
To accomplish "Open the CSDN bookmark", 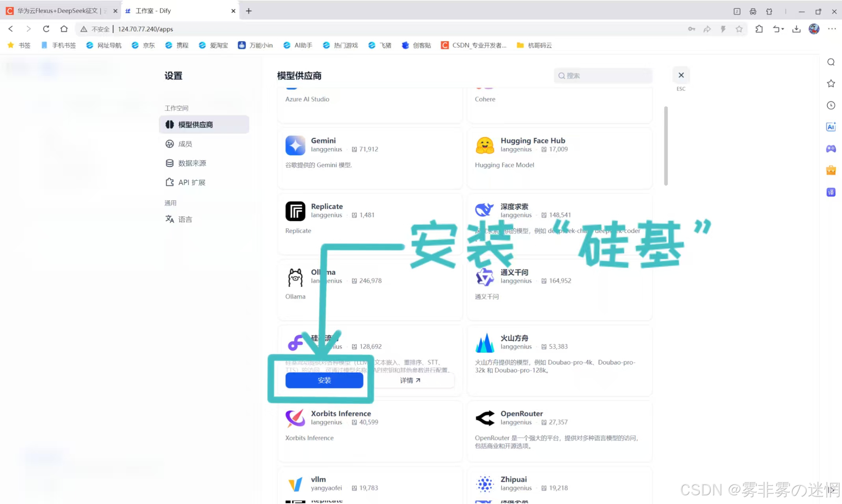I will click(x=474, y=45).
